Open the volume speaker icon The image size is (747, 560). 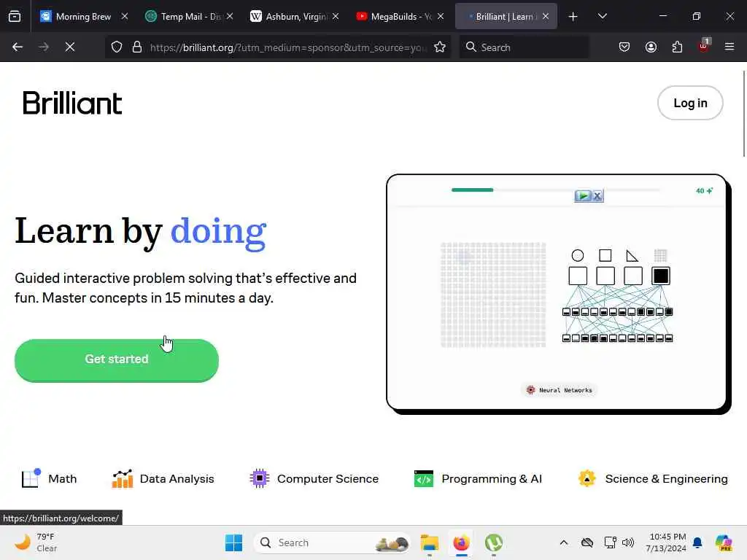pyautogui.click(x=628, y=542)
